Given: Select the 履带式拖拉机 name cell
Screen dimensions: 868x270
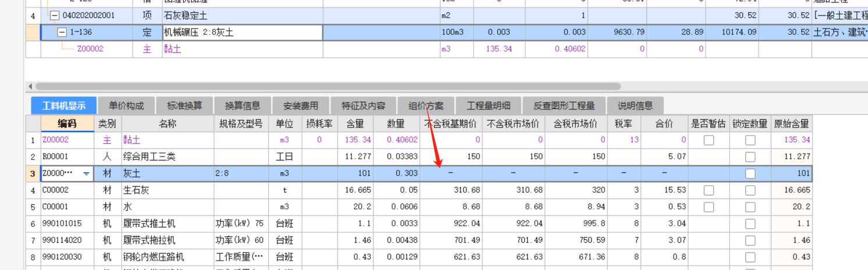Looking at the screenshot, I should tap(168, 240).
